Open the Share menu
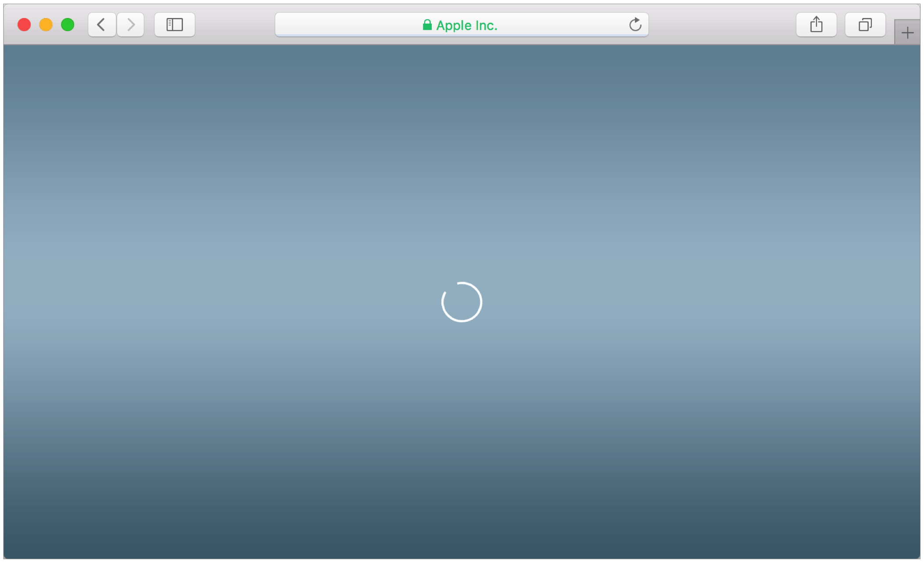 click(x=816, y=25)
